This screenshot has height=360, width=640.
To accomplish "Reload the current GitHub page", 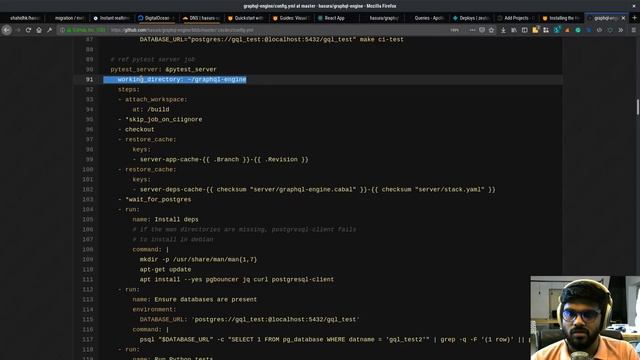I will point(28,30).
